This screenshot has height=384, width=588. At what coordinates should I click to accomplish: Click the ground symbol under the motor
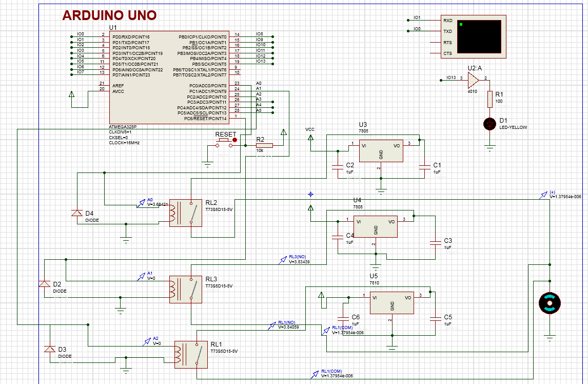click(550, 338)
